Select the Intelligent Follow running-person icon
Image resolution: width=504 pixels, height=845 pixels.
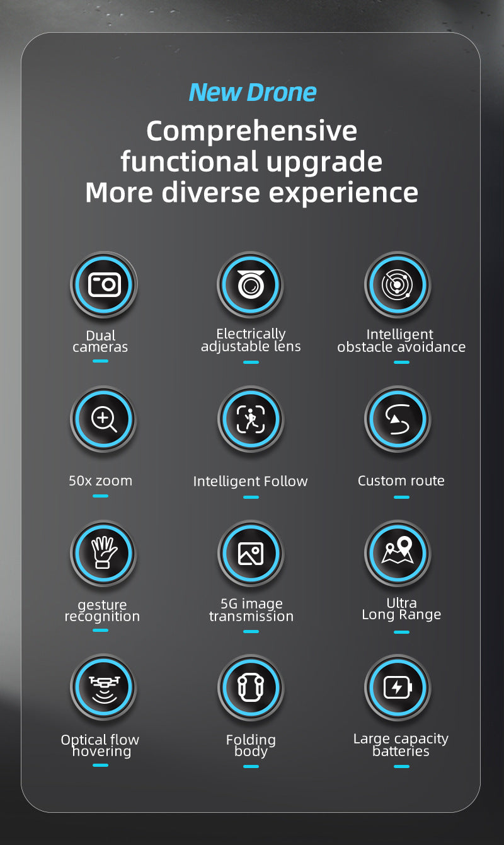pyautogui.click(x=251, y=419)
